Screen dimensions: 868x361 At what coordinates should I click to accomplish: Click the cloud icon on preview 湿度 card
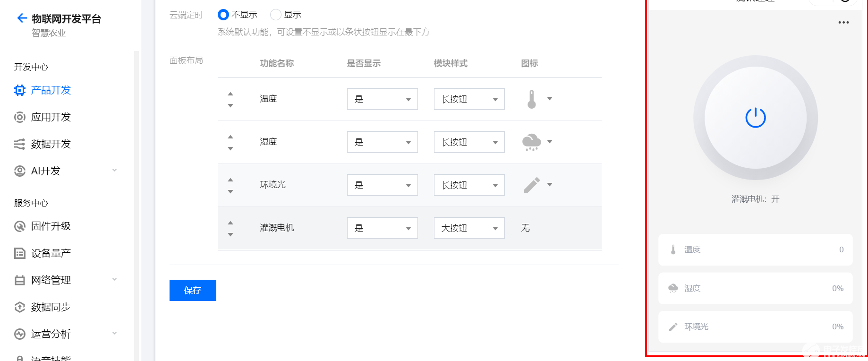coord(673,288)
